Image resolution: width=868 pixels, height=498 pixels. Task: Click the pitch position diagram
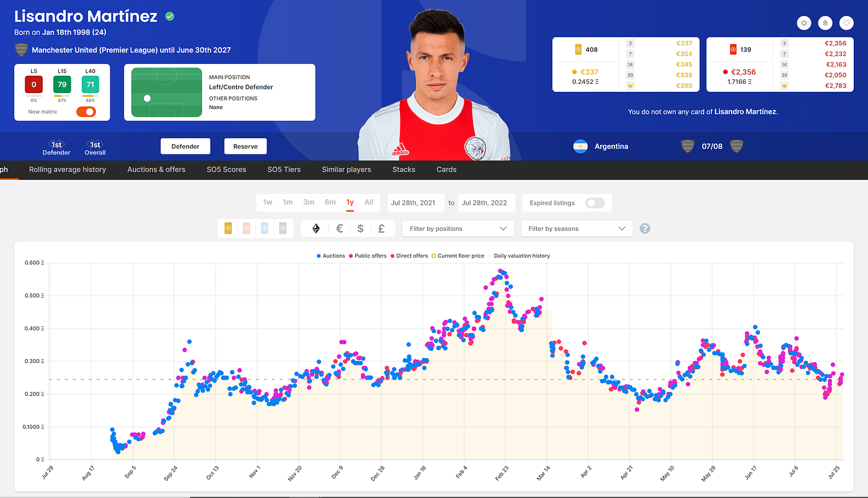(x=167, y=92)
